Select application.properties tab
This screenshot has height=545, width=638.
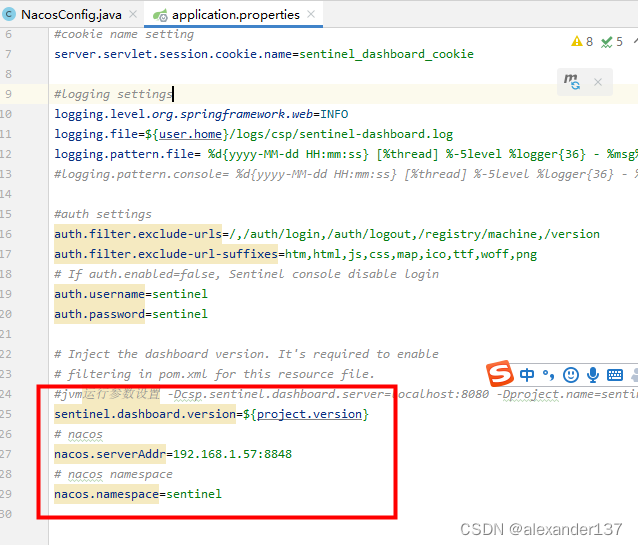click(236, 15)
